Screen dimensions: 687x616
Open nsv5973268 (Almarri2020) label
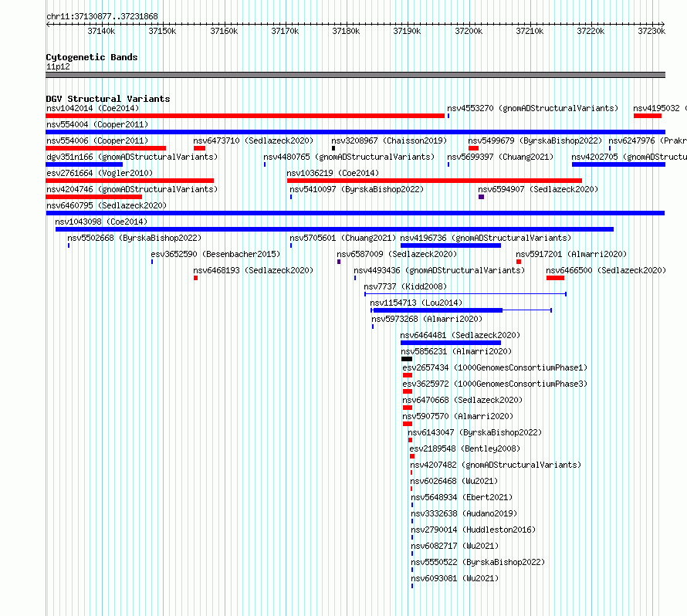tap(427, 319)
